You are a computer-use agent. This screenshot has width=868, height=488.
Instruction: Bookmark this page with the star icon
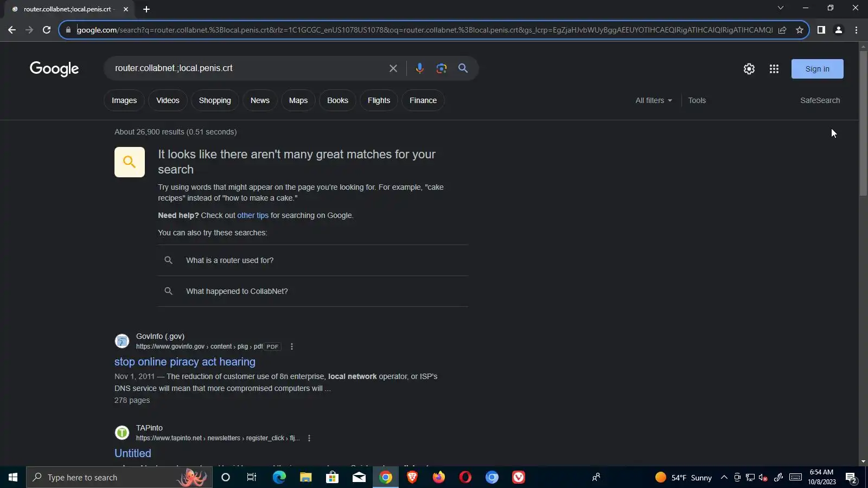coord(800,30)
